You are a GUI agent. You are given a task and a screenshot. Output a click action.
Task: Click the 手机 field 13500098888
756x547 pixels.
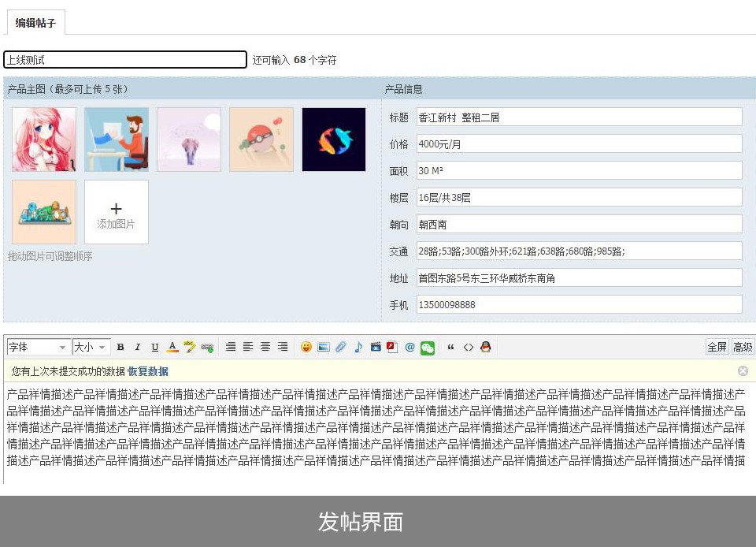click(579, 304)
